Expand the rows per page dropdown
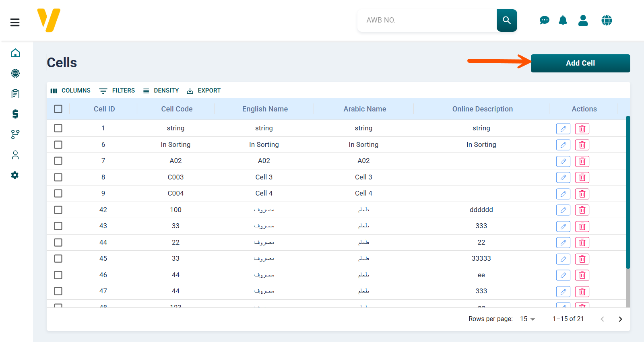644x342 pixels. point(527,319)
